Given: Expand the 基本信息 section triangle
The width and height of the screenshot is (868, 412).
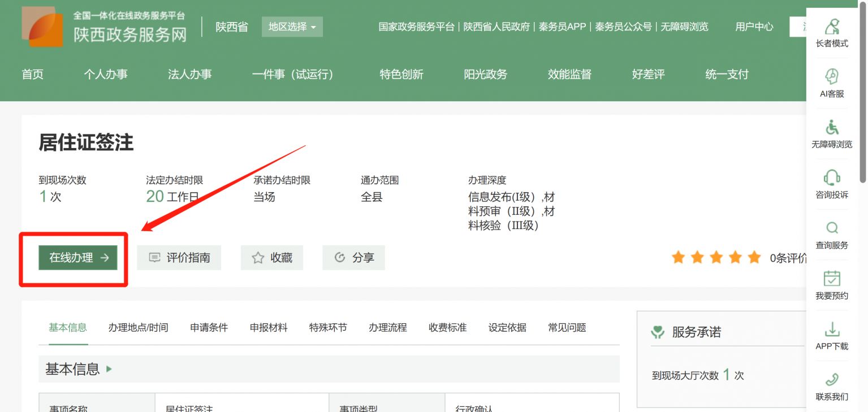Looking at the screenshot, I should (x=109, y=369).
